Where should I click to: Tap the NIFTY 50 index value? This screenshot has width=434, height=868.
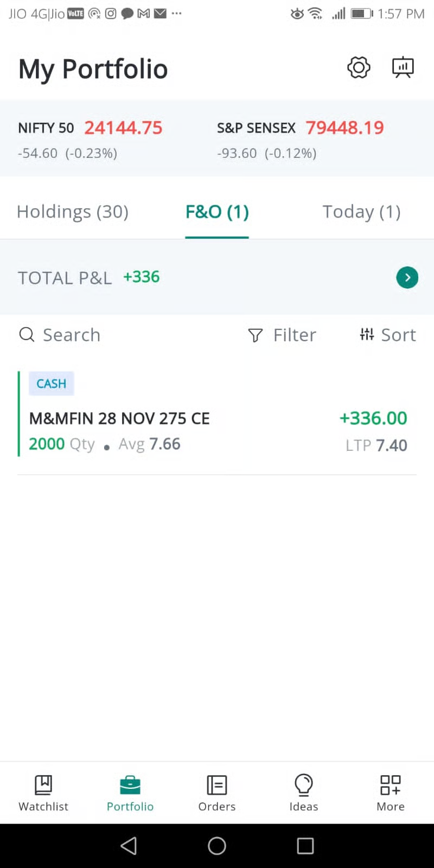123,128
